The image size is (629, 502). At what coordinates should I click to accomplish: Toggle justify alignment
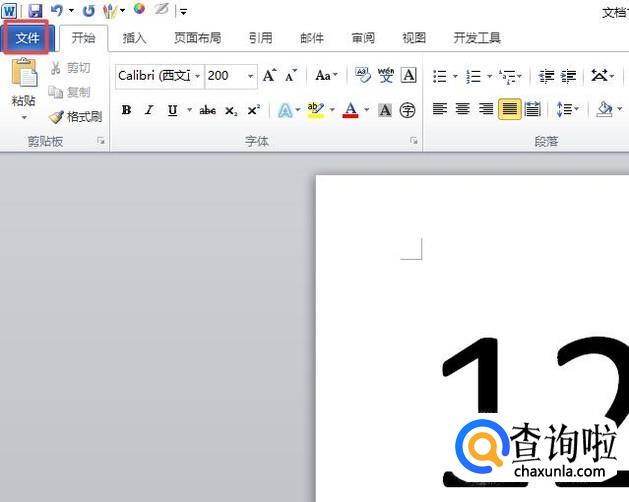tap(509, 109)
